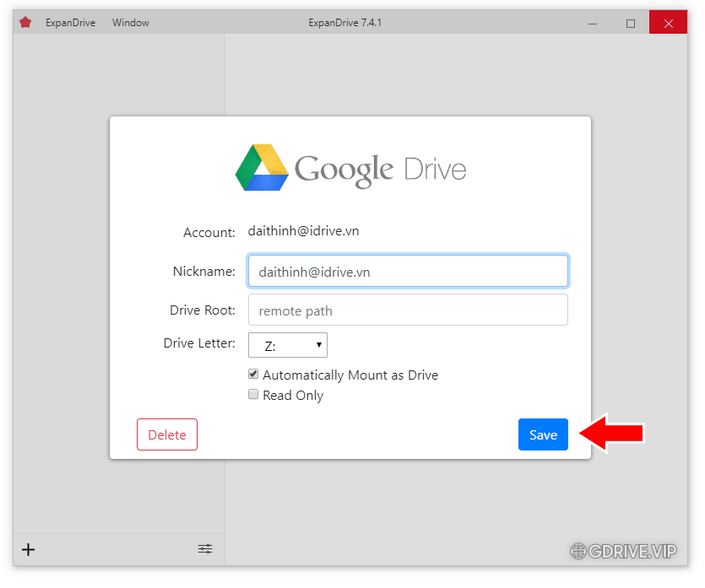The image size is (705, 588).
Task: Open the Drive Letter dropdown
Action: point(288,345)
